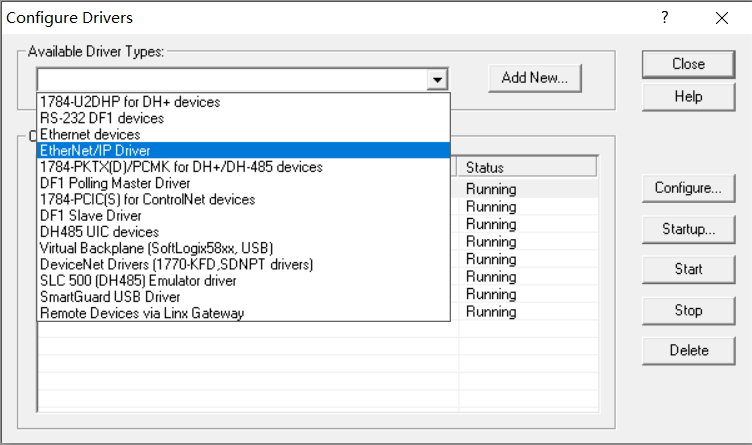Select DeviceNet Drivers (1770-KFD,SDNPT drivers)

pyautogui.click(x=176, y=264)
